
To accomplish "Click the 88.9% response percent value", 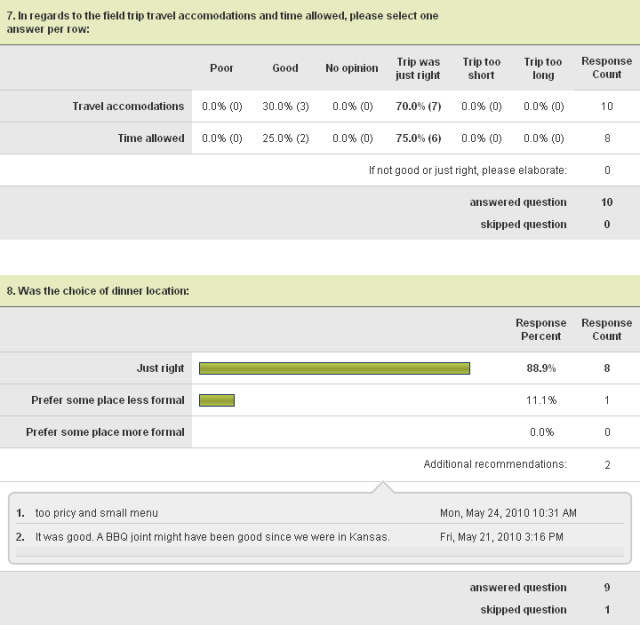I will pyautogui.click(x=541, y=369).
